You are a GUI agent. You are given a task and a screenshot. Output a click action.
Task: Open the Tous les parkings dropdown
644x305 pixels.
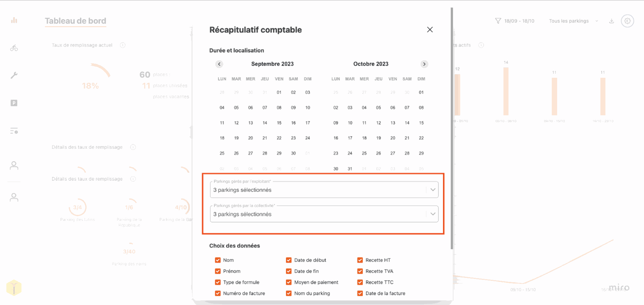pos(573,21)
